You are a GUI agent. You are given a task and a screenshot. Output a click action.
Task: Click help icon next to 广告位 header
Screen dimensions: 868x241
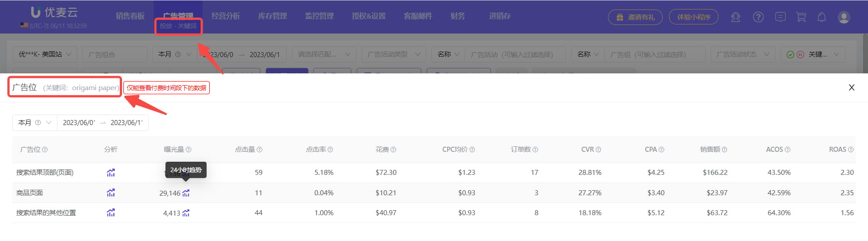click(x=45, y=149)
